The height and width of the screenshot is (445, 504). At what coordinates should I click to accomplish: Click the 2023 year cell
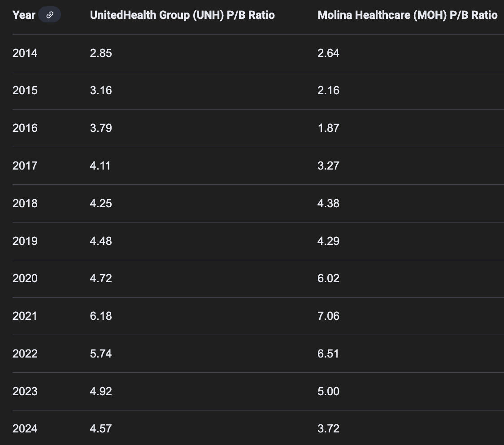pos(25,391)
